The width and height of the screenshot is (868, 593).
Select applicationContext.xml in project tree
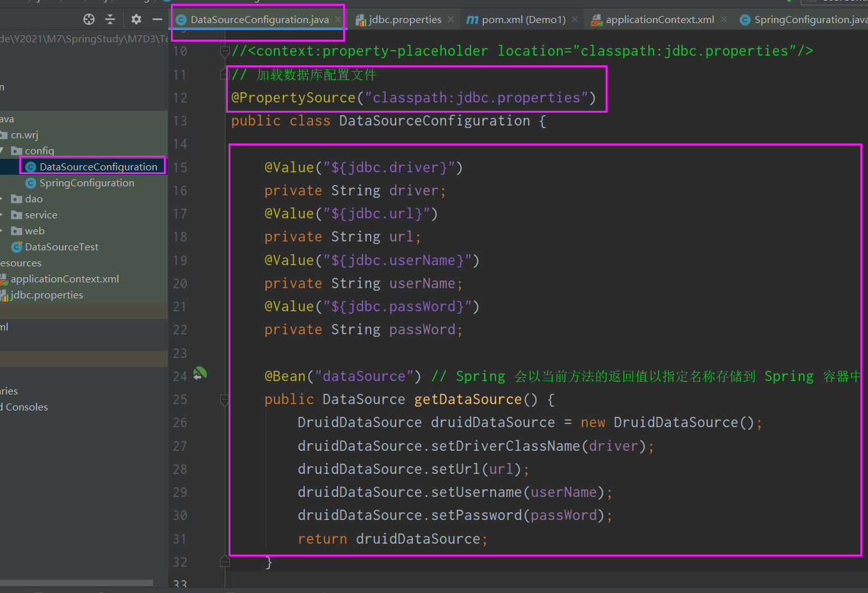[65, 279]
